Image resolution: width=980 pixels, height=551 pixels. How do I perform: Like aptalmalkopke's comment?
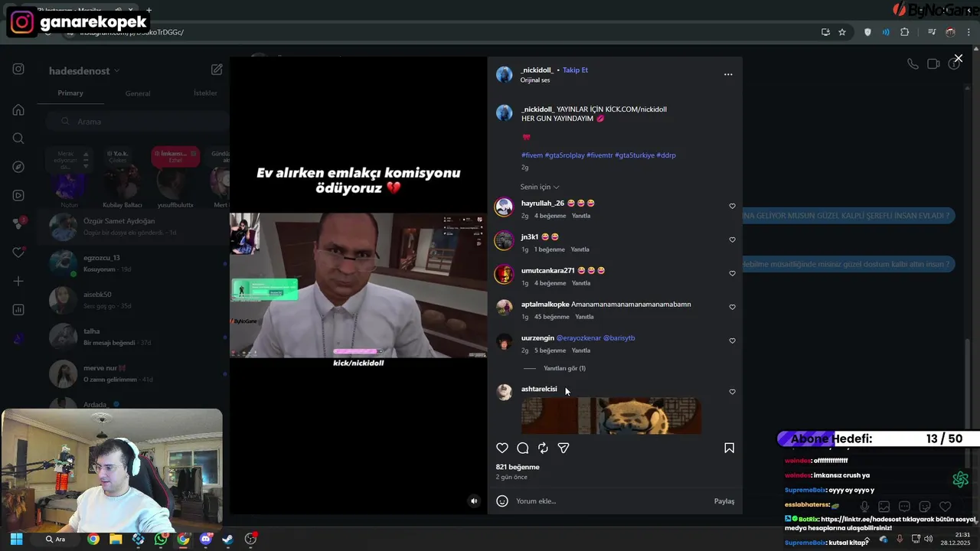click(732, 307)
